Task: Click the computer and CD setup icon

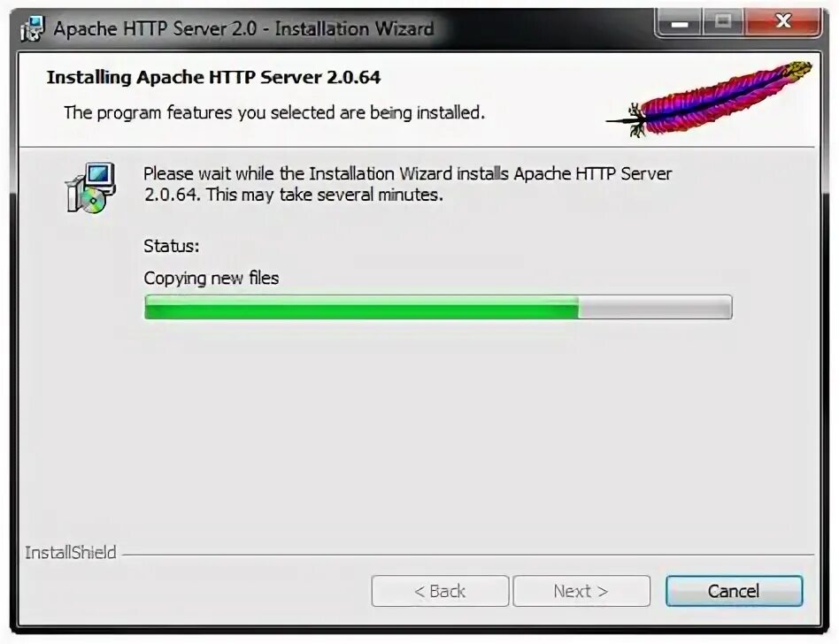Action: click(90, 188)
